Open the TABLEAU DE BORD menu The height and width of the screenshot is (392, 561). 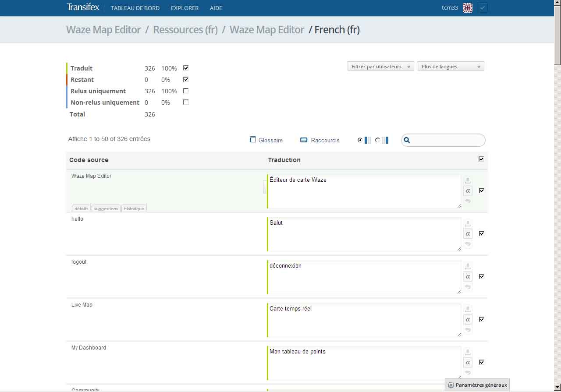point(135,8)
